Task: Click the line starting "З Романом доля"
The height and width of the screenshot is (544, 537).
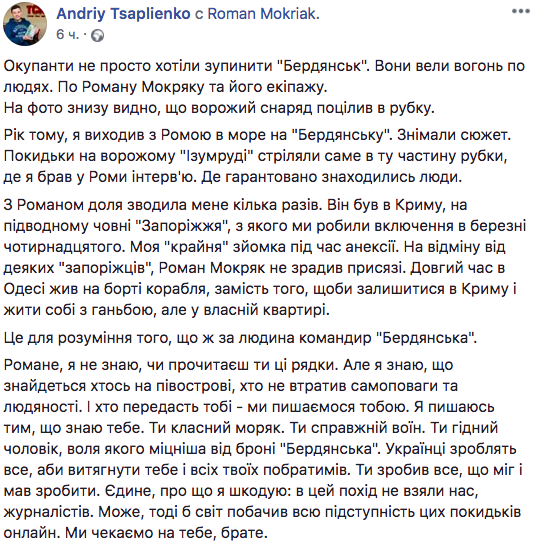Action: [235, 205]
